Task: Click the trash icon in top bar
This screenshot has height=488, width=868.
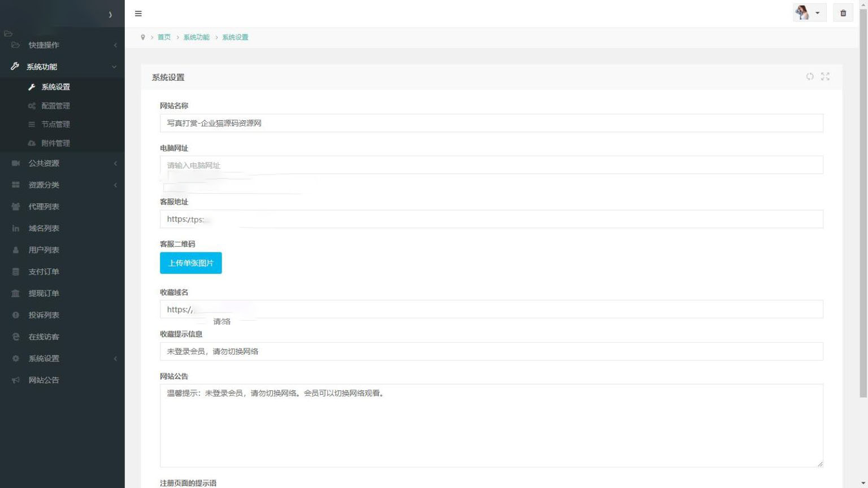Action: [x=843, y=13]
